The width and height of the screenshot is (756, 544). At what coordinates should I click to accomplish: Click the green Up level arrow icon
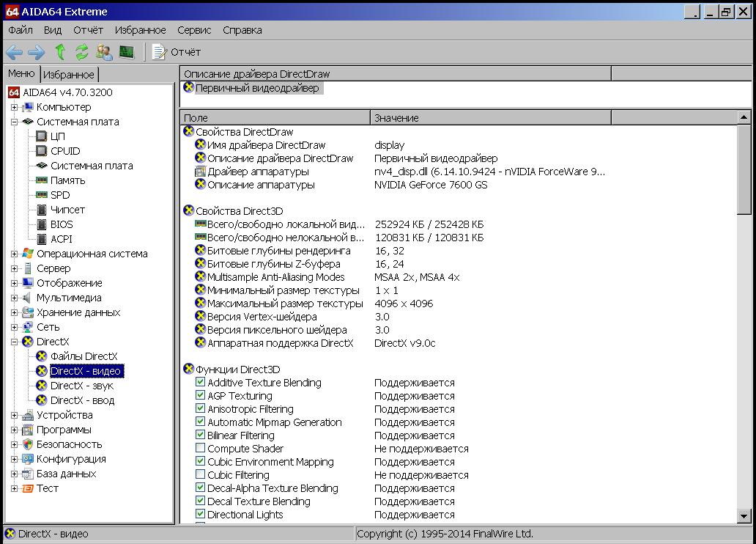tap(60, 52)
